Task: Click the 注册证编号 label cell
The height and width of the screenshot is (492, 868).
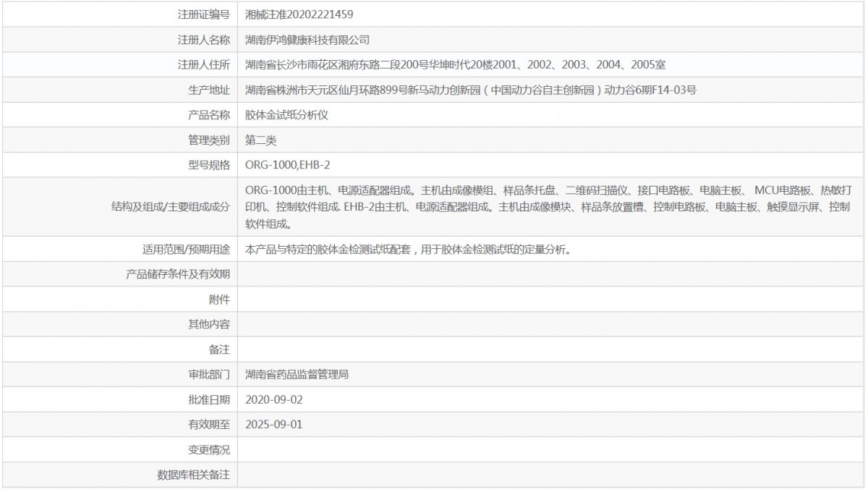Action: pyautogui.click(x=119, y=14)
